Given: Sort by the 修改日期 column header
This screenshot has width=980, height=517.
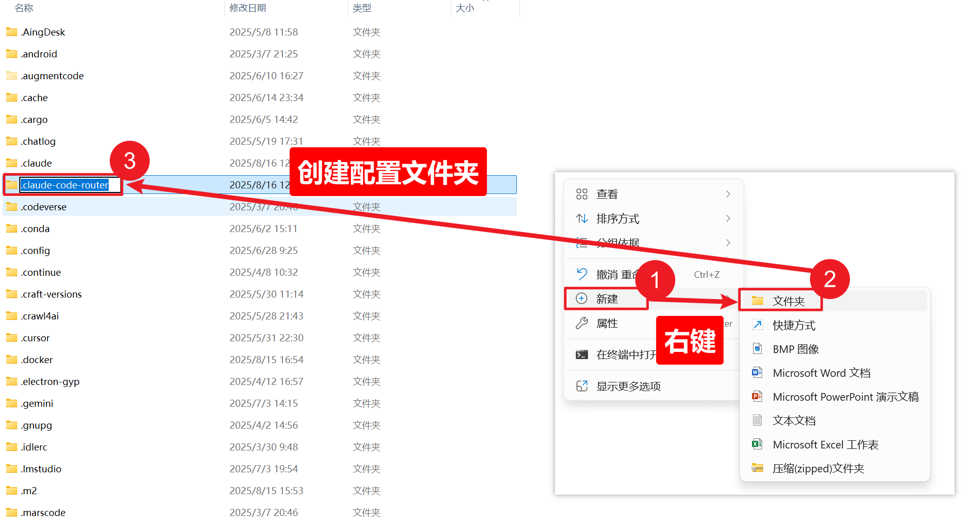Looking at the screenshot, I should (x=248, y=8).
